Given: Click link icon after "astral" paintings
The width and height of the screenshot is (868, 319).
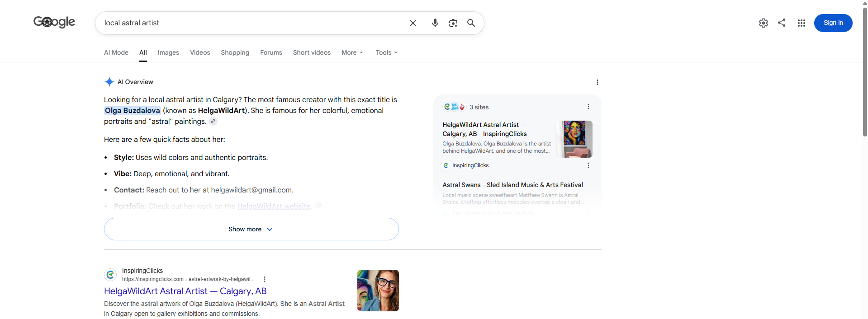Looking at the screenshot, I should [x=213, y=121].
